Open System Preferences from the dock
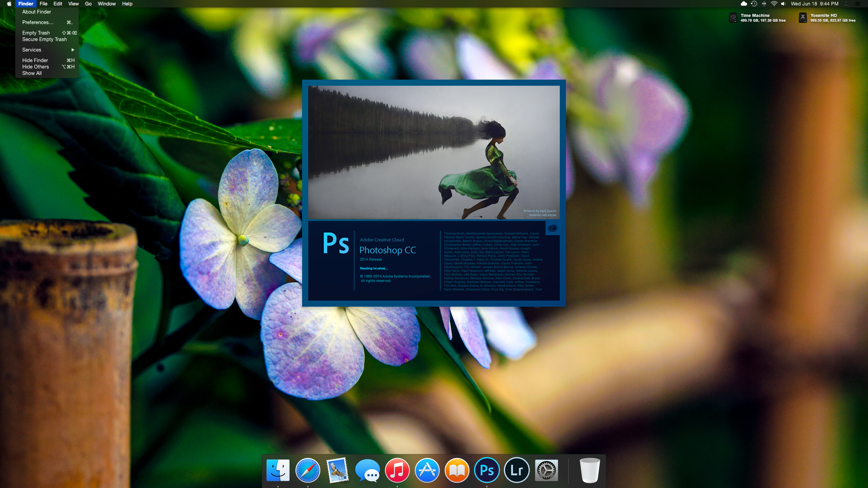This screenshot has height=488, width=868. (x=546, y=470)
